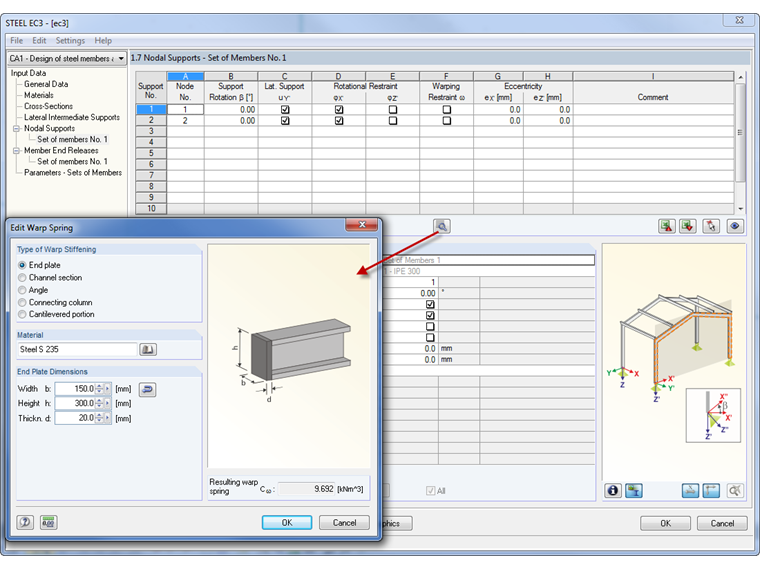Image resolution: width=760 pixels, height=570 pixels.
Task: Select the Connecting column option
Action: pyautogui.click(x=22, y=302)
